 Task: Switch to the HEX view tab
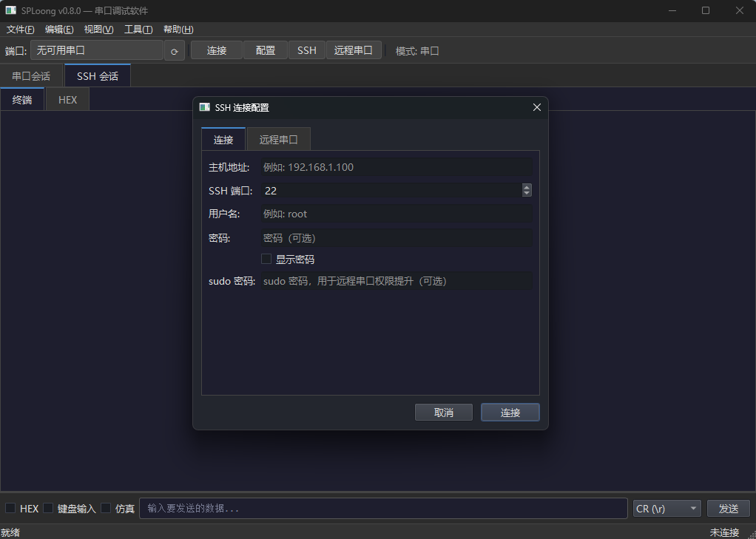tap(67, 100)
